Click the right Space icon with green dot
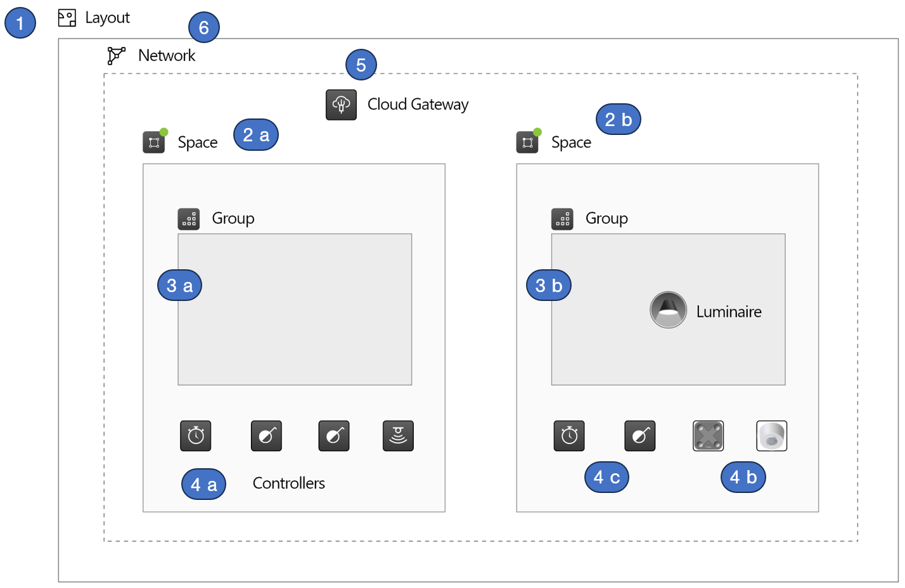Image resolution: width=905 pixels, height=588 pixels. pos(527,143)
